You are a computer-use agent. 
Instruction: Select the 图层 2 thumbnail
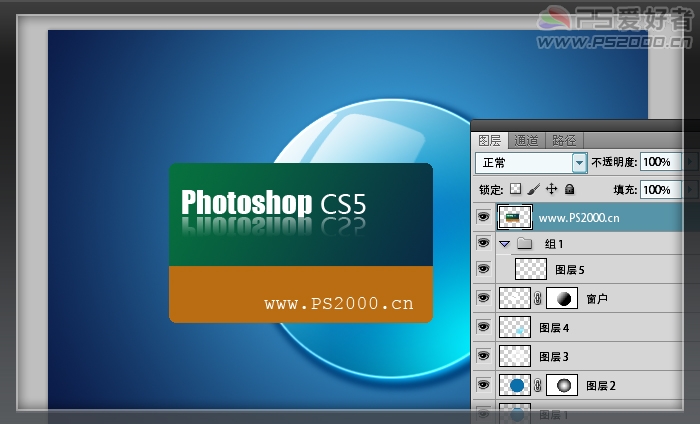click(x=515, y=385)
